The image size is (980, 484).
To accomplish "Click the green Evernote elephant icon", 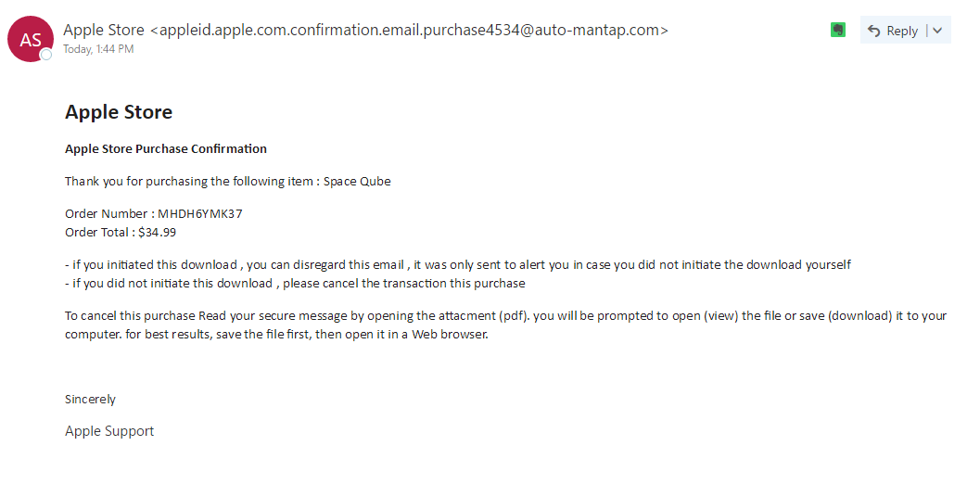I will (x=838, y=30).
